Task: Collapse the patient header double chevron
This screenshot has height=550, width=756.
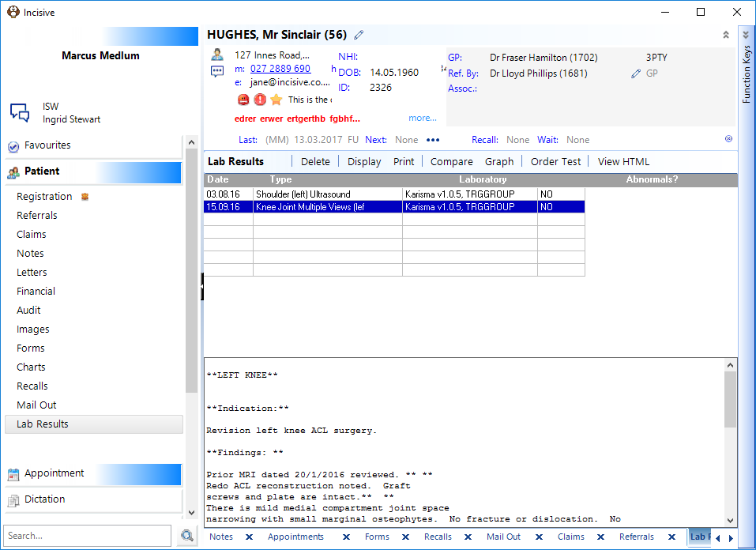Action: [726, 35]
